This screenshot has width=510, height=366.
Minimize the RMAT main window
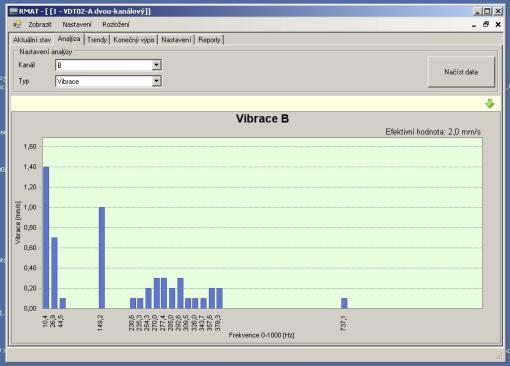coord(477,11)
